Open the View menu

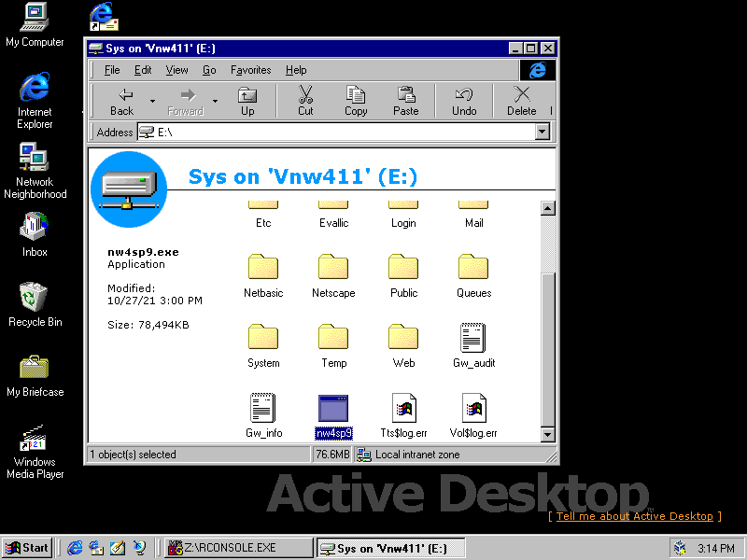(x=176, y=70)
